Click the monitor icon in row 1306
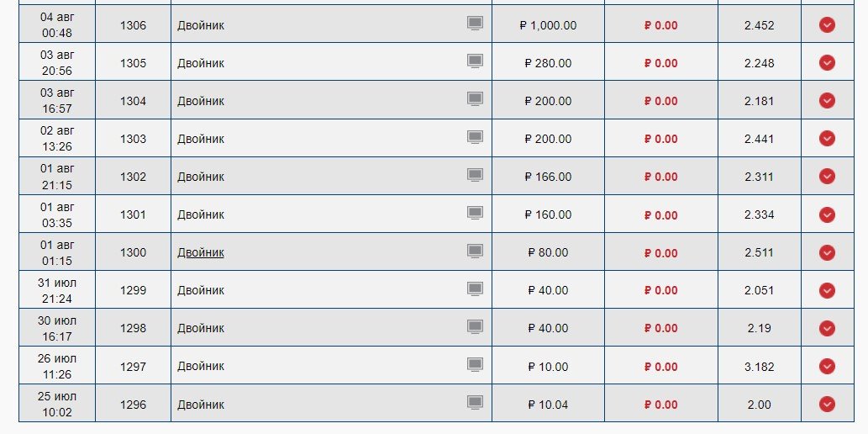The width and height of the screenshot is (868, 434). click(475, 24)
